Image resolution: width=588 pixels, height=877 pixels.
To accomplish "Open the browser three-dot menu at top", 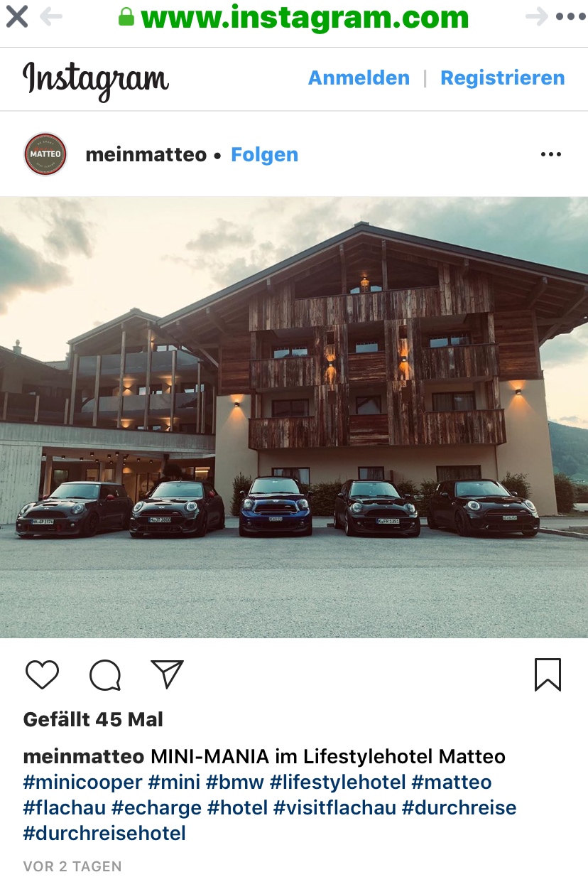I will (571, 17).
